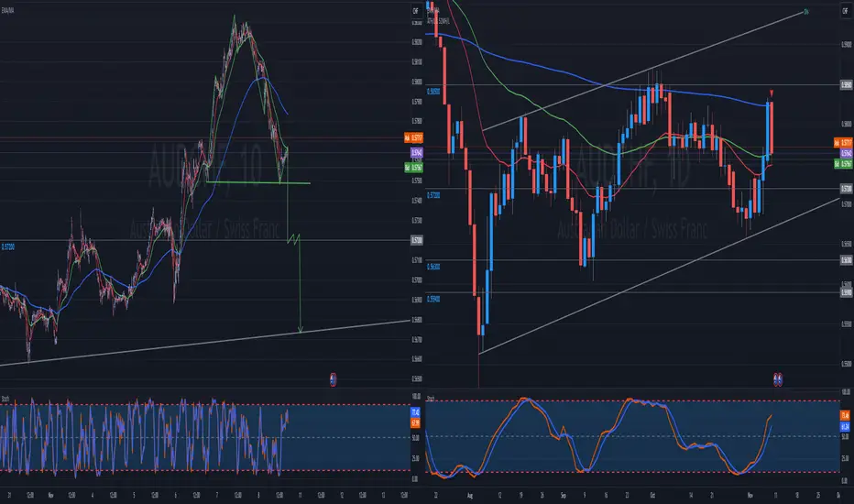This screenshot has width=854, height=504.
Task: Click the purple last price label on the 10-minute chart axis
Action: tap(417, 153)
